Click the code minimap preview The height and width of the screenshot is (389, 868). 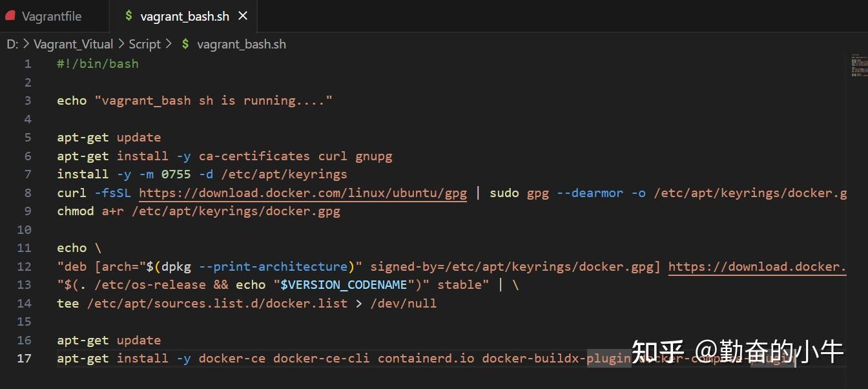858,67
